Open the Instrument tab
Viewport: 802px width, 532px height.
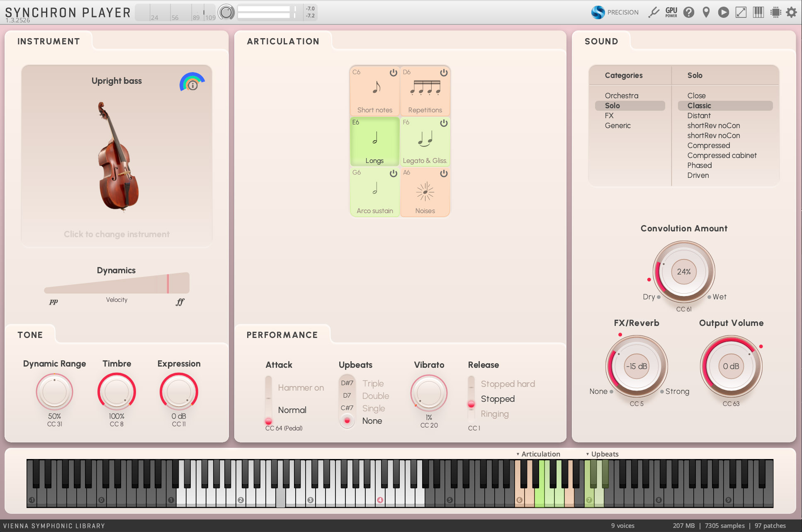click(49, 41)
